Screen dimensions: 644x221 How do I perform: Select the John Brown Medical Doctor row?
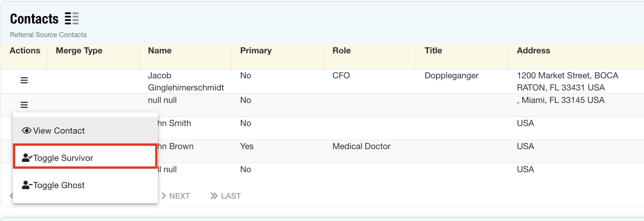361,146
